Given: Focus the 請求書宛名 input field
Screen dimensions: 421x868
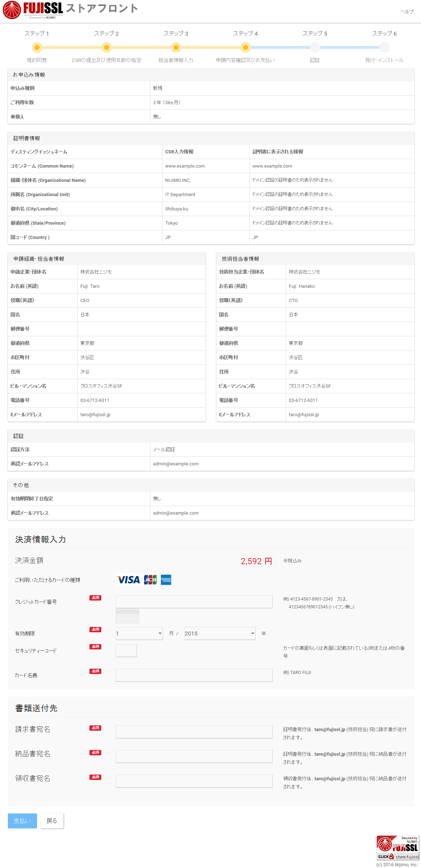Looking at the screenshot, I should [194, 732].
